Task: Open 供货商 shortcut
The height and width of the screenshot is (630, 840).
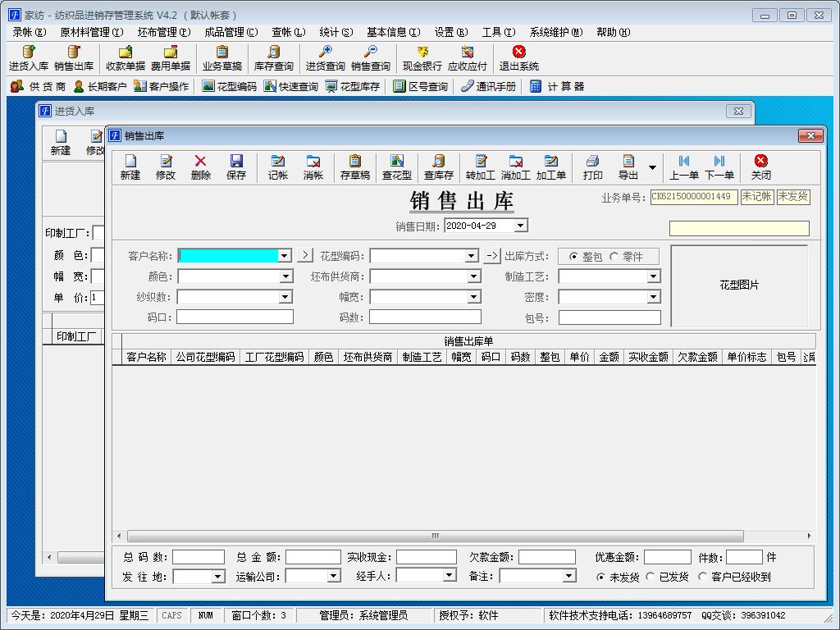Action: click(x=38, y=86)
